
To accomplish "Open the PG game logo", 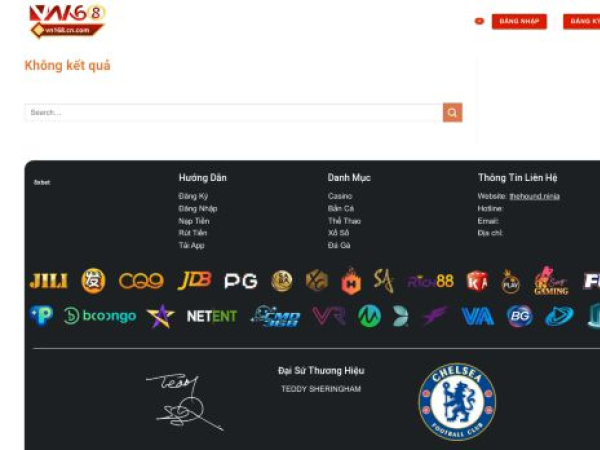I will [x=241, y=281].
